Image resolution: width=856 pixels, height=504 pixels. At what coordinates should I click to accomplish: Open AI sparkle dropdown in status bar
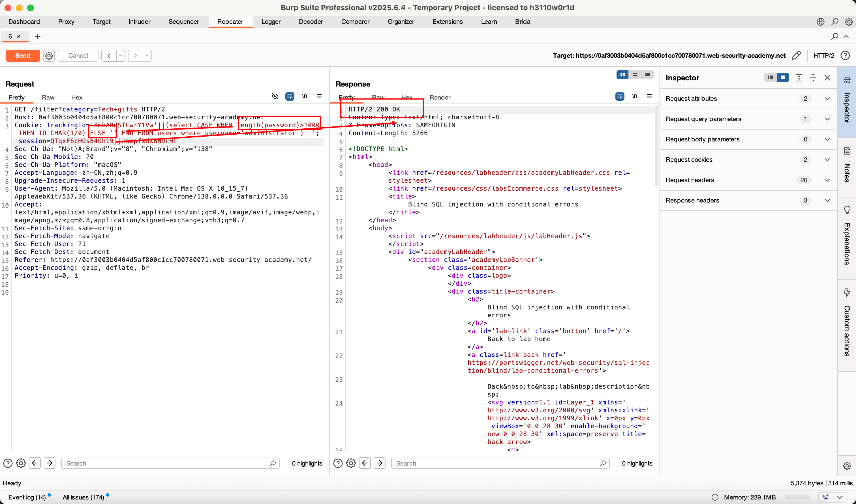pos(839,497)
